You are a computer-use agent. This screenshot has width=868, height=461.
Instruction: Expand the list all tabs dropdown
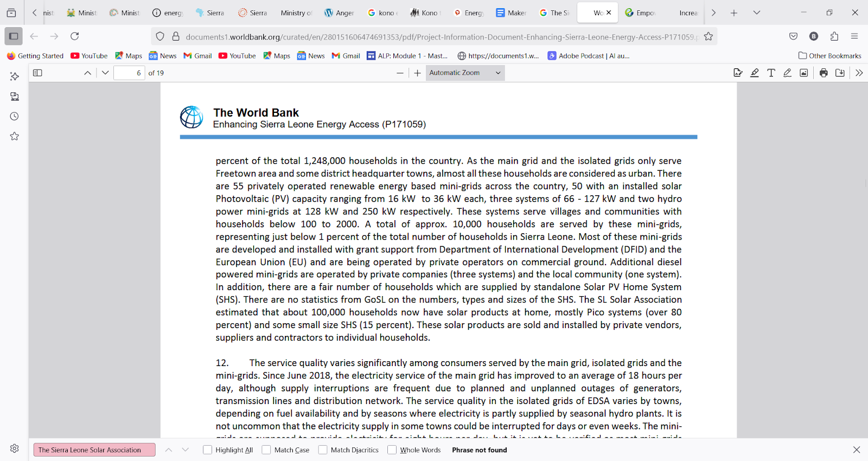click(757, 12)
